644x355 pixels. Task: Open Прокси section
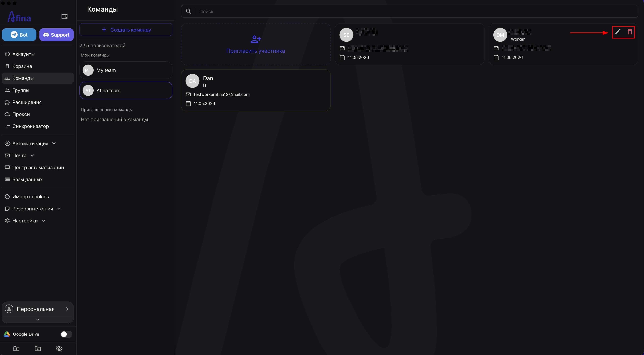[x=38, y=114]
